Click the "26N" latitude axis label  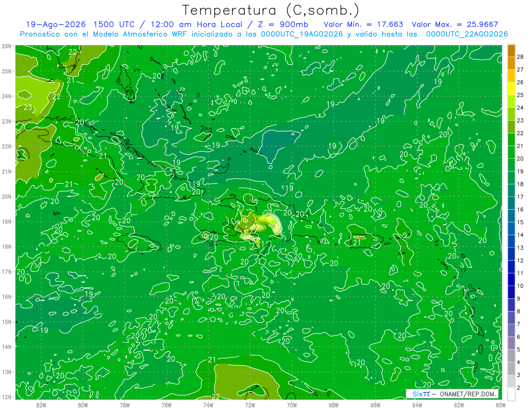7,46
